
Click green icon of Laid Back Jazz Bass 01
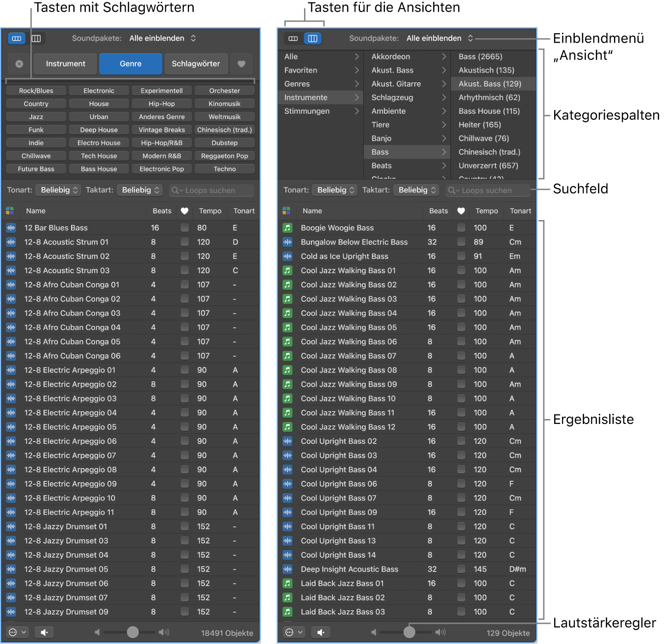tap(287, 584)
